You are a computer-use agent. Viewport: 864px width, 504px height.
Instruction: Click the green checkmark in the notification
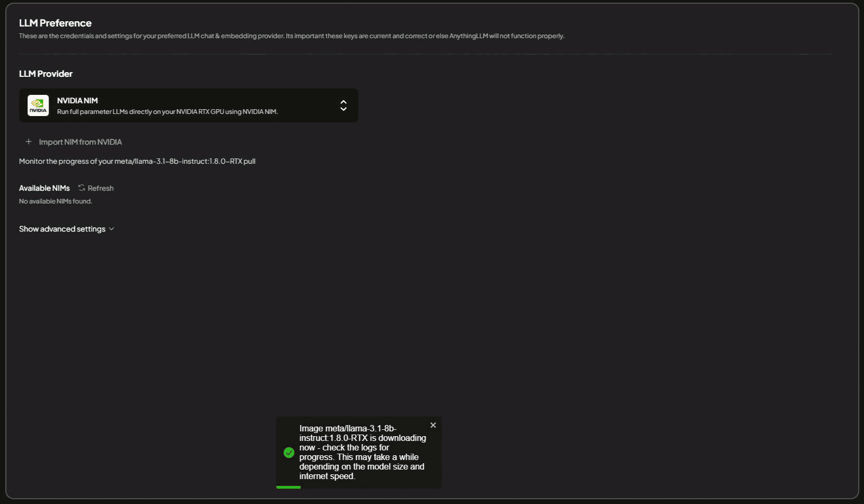tap(289, 453)
